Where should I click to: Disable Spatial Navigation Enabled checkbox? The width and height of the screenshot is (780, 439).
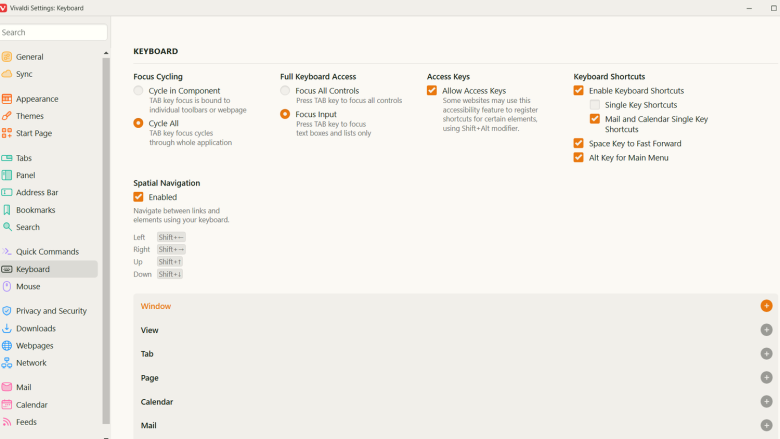click(x=139, y=197)
